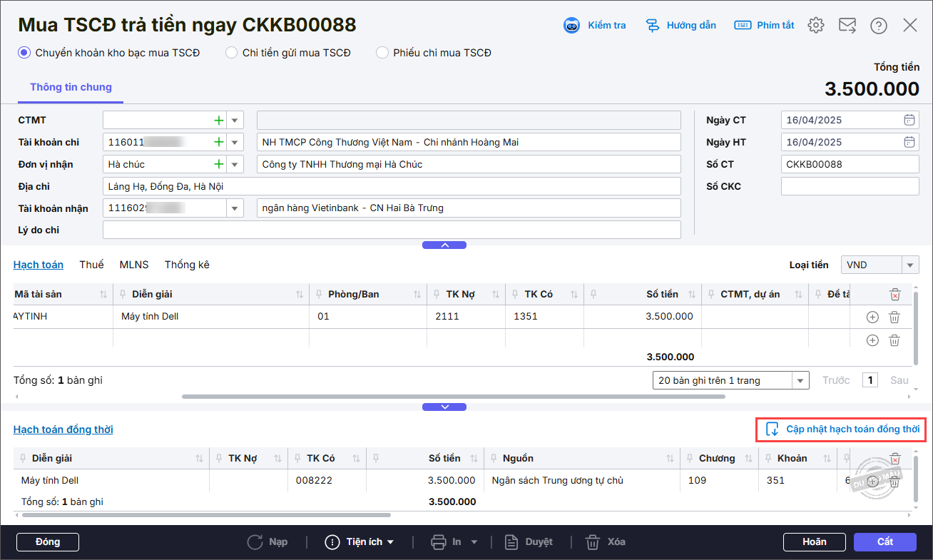Screen dimensions: 933x560
Task: Open 20 bản ghi trên 1 trang dropdown
Action: (801, 380)
